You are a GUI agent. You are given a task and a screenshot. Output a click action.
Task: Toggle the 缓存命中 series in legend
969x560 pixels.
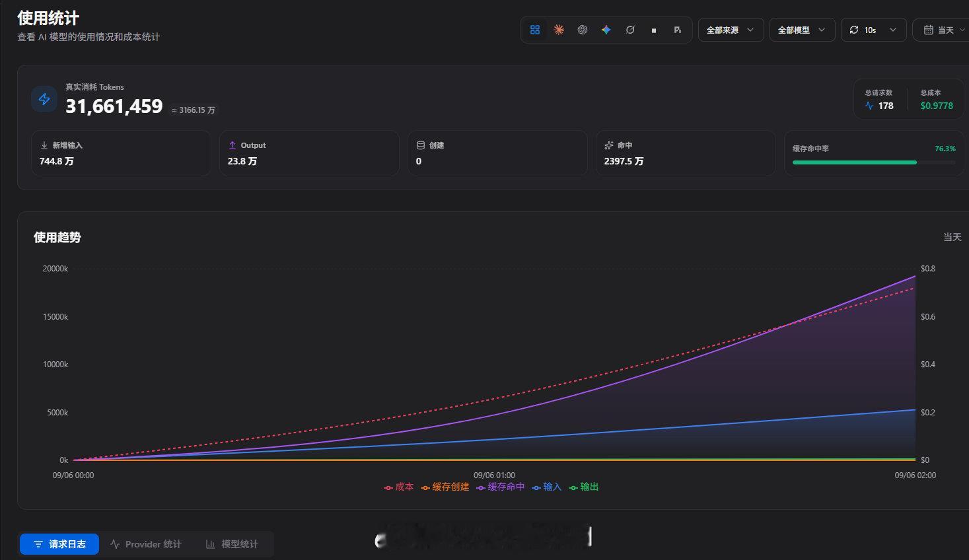pyautogui.click(x=501, y=487)
